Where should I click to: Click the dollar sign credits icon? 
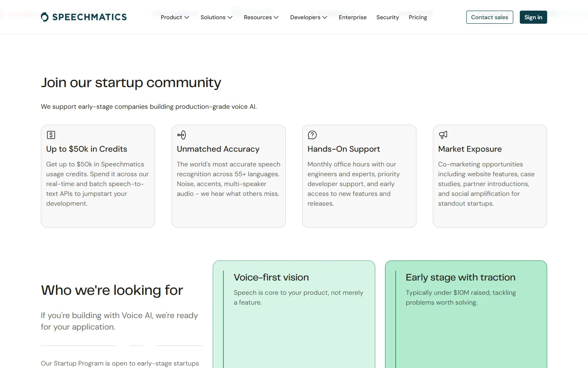pyautogui.click(x=51, y=135)
